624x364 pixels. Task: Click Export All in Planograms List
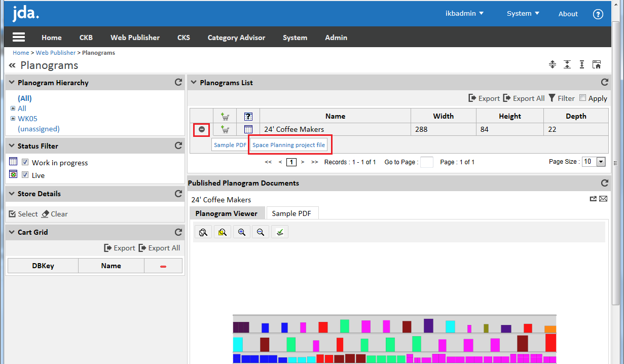click(524, 98)
